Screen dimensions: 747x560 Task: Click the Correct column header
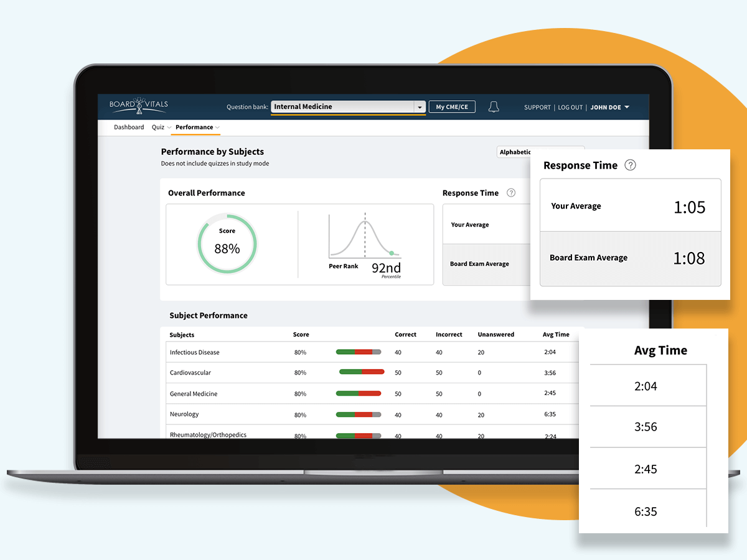[x=405, y=335]
